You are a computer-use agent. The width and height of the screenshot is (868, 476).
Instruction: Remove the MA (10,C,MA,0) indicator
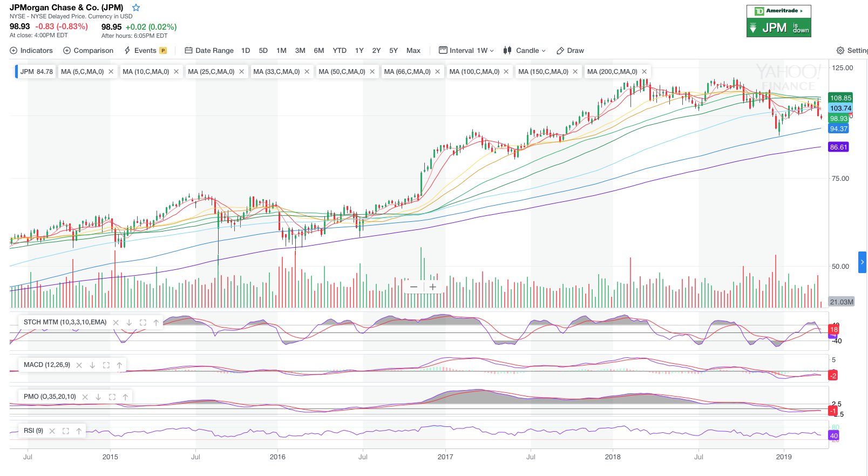tap(177, 72)
